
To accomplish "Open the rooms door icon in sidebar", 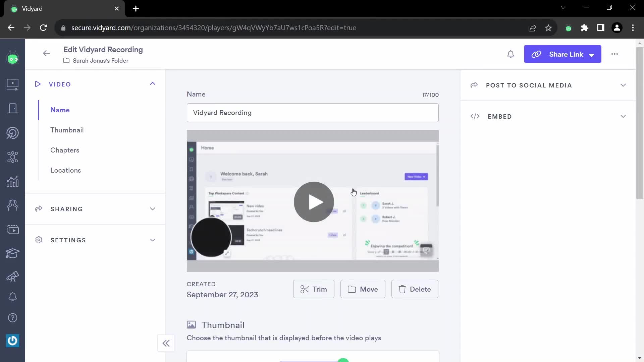I will (12, 109).
